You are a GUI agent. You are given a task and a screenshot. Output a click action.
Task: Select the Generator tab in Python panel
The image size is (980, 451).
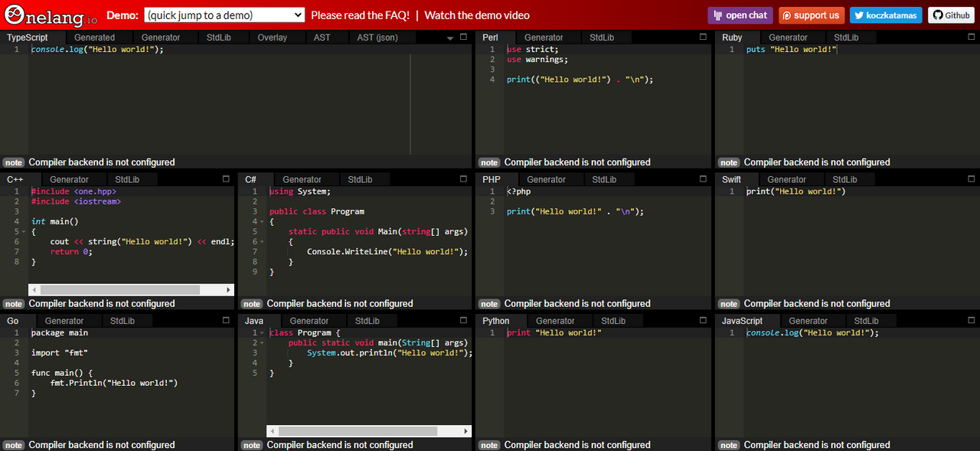(x=555, y=321)
